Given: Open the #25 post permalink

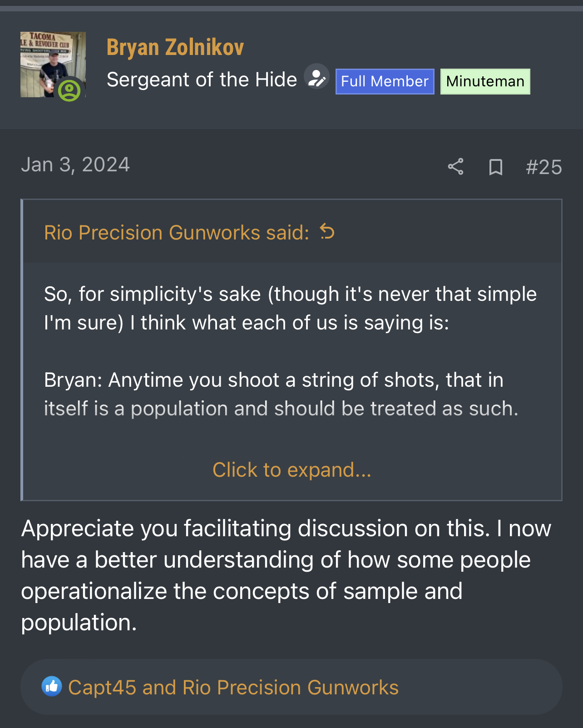Looking at the screenshot, I should tap(543, 167).
